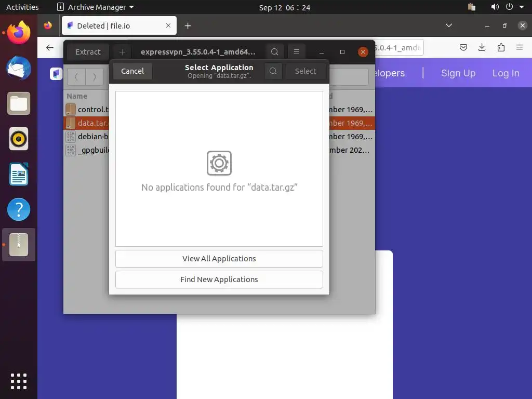Click the Select button in the dialog header

tap(305, 71)
